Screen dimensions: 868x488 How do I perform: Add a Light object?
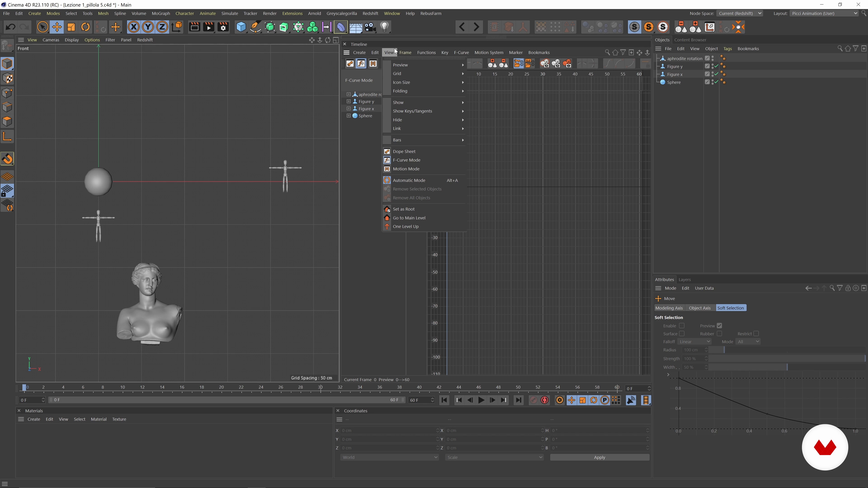pos(384,27)
